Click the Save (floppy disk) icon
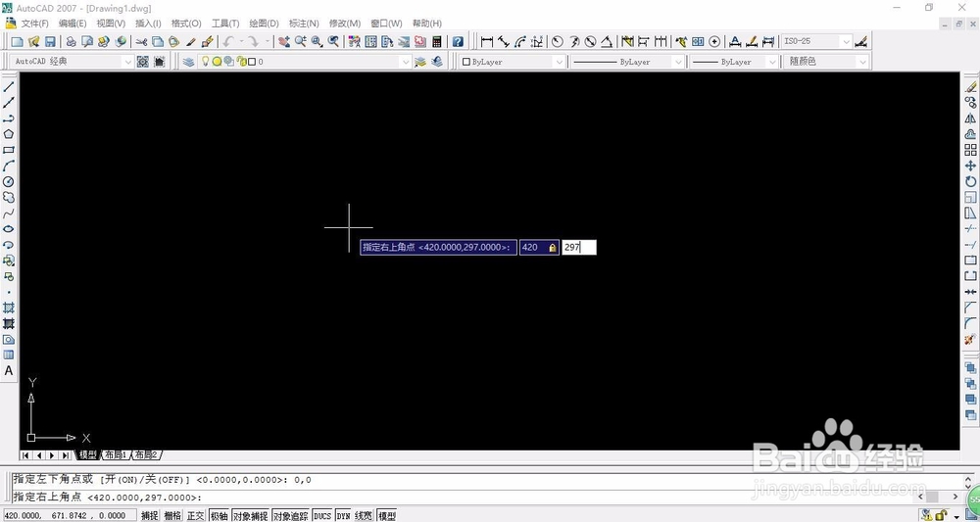The width and height of the screenshot is (980, 522). pos(50,42)
